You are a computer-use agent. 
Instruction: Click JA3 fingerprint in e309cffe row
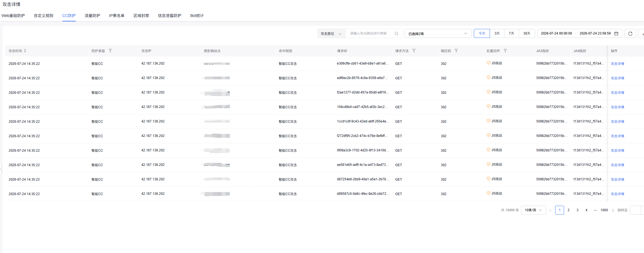[552, 63]
